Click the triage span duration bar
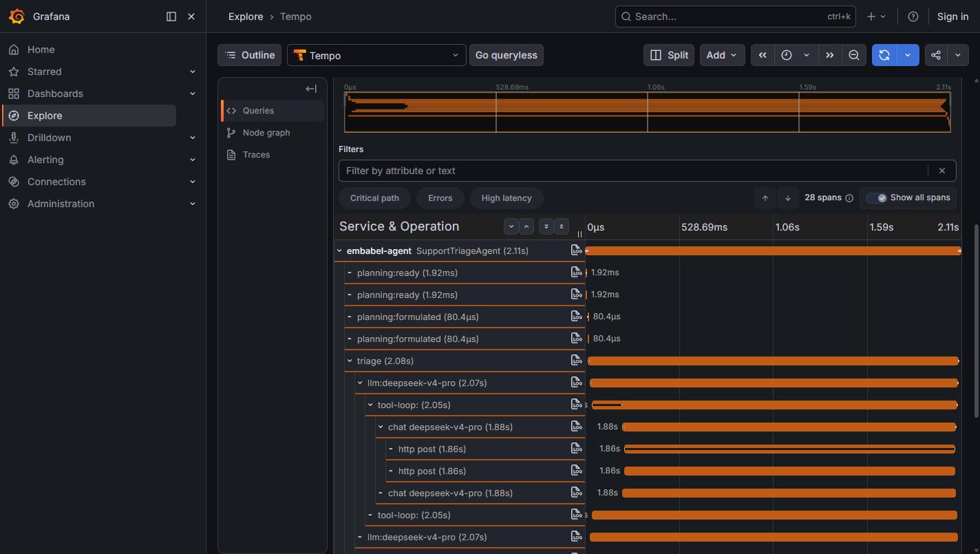Screen dimensions: 980x554 pos(774,361)
